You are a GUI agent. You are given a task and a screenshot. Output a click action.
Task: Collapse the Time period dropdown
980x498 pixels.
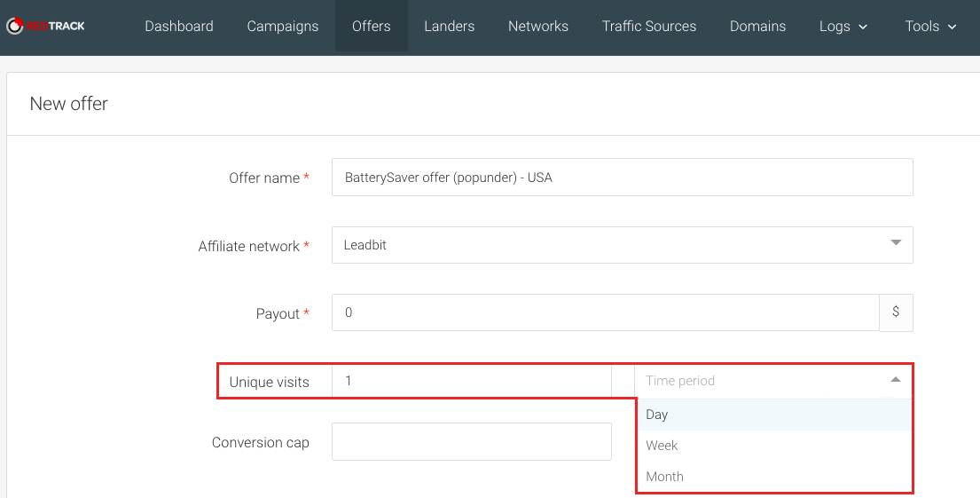[895, 380]
